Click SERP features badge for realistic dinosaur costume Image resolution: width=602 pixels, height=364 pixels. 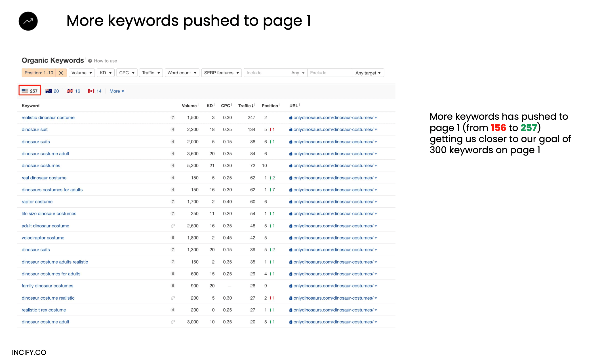pos(173,117)
